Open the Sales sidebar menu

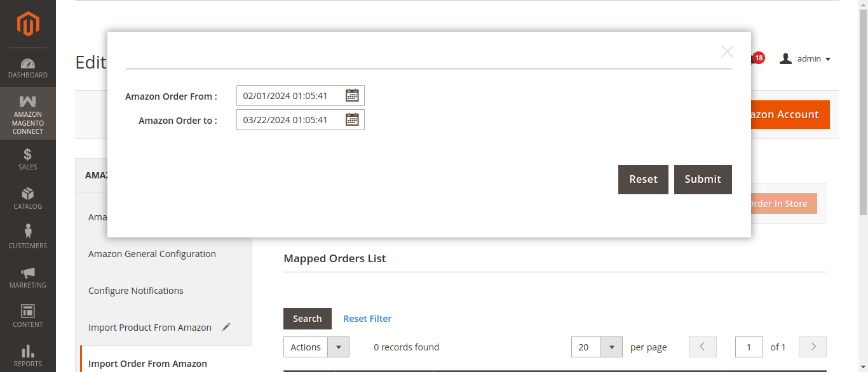click(x=28, y=159)
